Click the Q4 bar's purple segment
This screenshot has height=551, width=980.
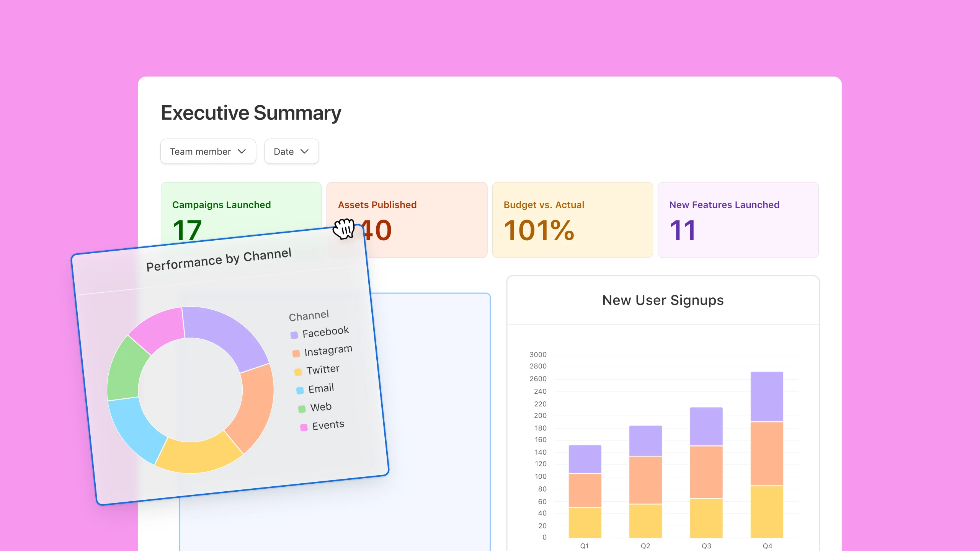pyautogui.click(x=767, y=396)
